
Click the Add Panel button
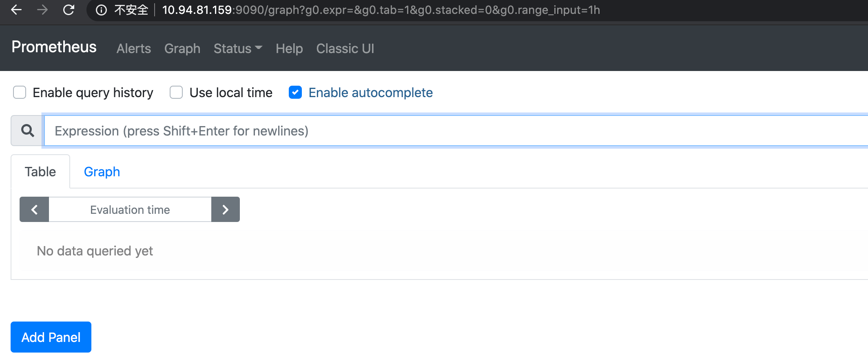51,337
